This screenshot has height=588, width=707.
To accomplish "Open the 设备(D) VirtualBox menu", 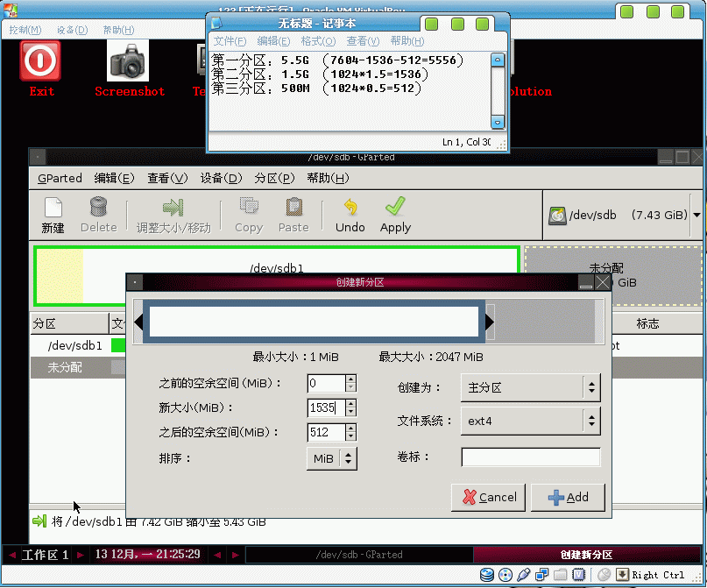I will point(72,30).
